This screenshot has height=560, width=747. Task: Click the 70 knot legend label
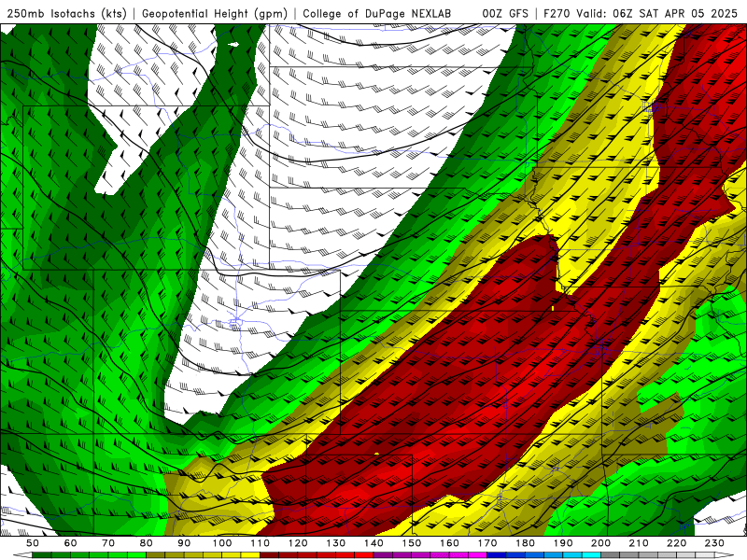108,543
